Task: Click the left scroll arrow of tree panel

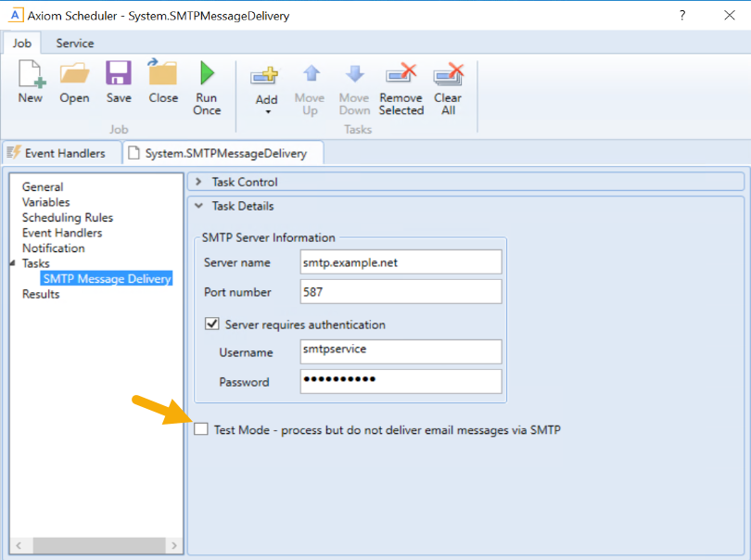Action: pyautogui.click(x=19, y=545)
